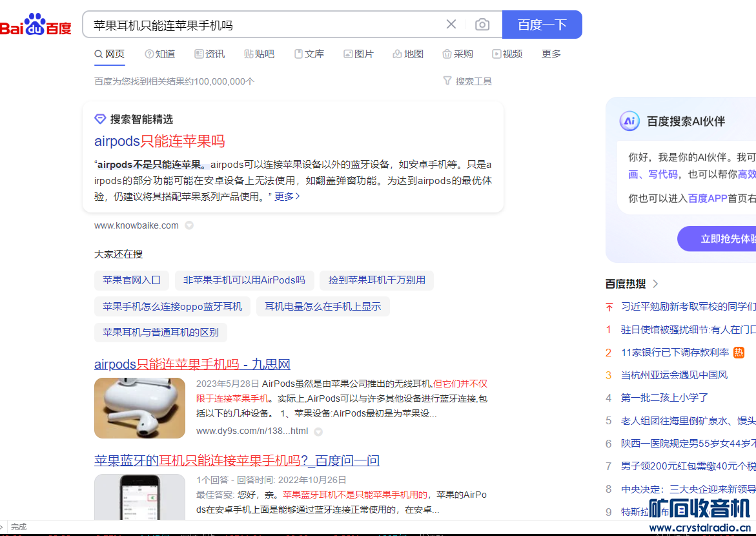Select suggestion 苹果手机怎么连接oppo蓝牙耳机

[172, 306]
